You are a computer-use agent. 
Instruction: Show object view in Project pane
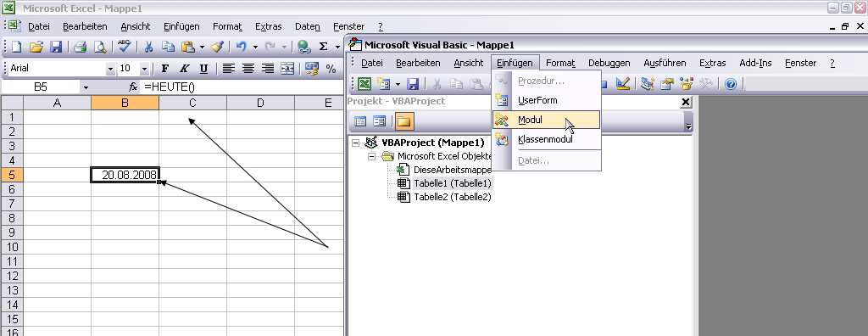(379, 121)
